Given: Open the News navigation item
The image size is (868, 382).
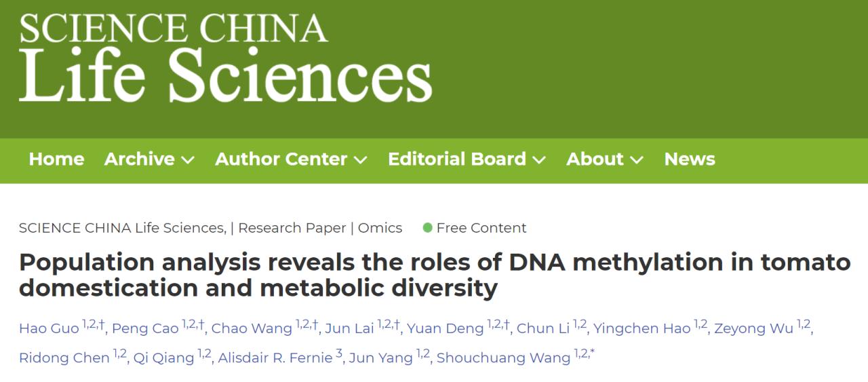Looking at the screenshot, I should coord(690,159).
